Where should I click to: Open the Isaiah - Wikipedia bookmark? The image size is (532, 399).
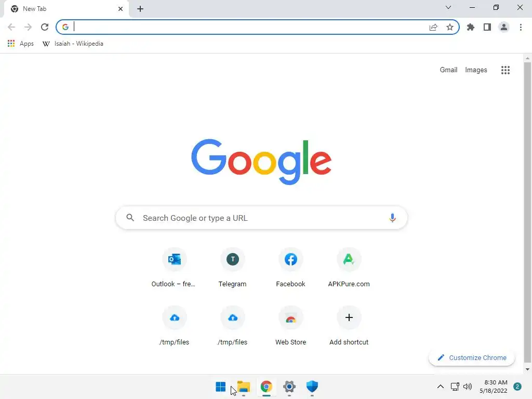73,44
